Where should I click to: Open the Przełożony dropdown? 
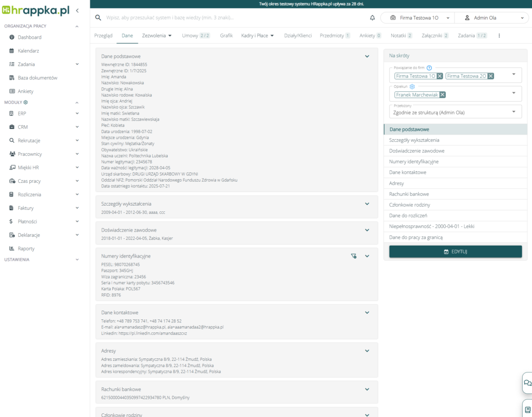455,112
